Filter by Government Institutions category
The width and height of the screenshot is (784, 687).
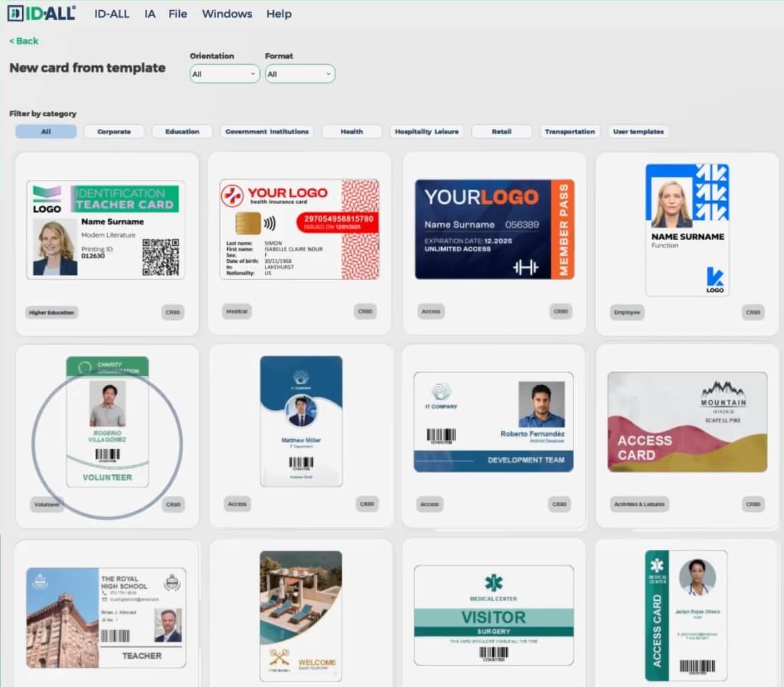[267, 132]
